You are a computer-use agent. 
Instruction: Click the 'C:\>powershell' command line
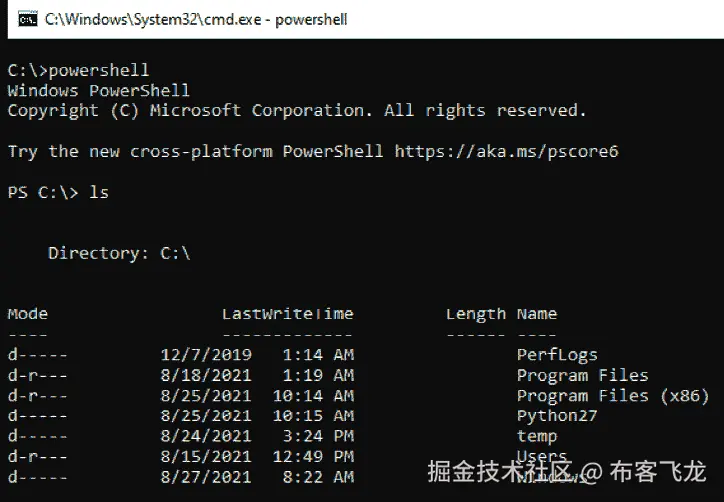point(78,70)
